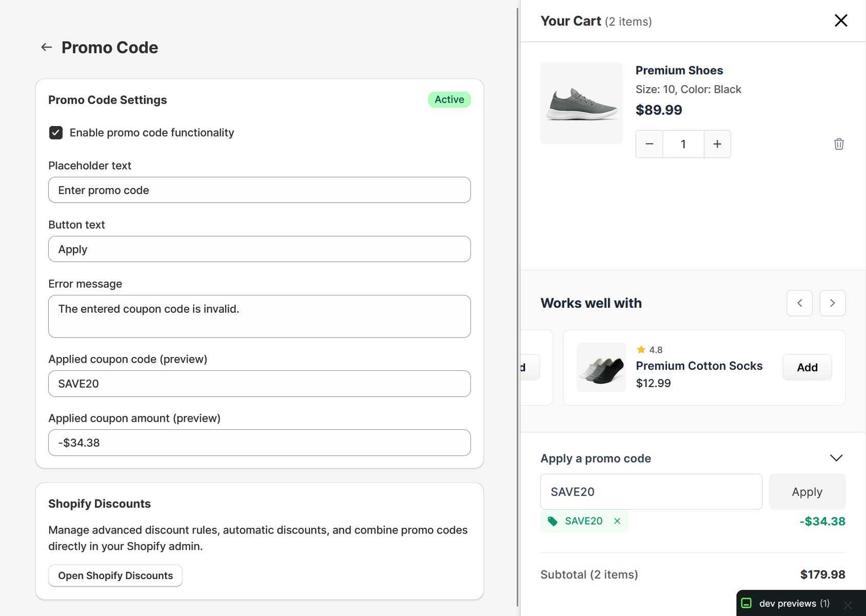The width and height of the screenshot is (866, 616).
Task: Click the Subtotal (2 items) label
Action: coord(589,574)
